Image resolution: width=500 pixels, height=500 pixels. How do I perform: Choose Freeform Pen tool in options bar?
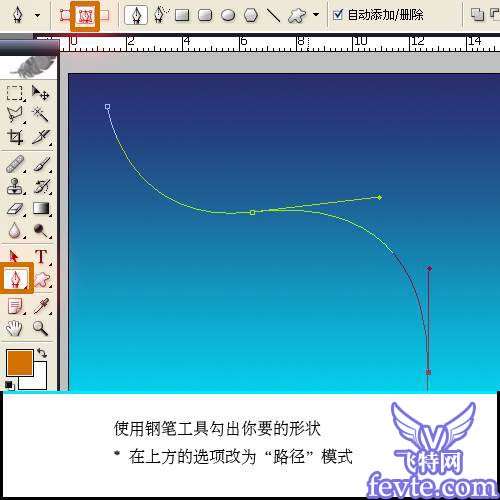tap(161, 15)
